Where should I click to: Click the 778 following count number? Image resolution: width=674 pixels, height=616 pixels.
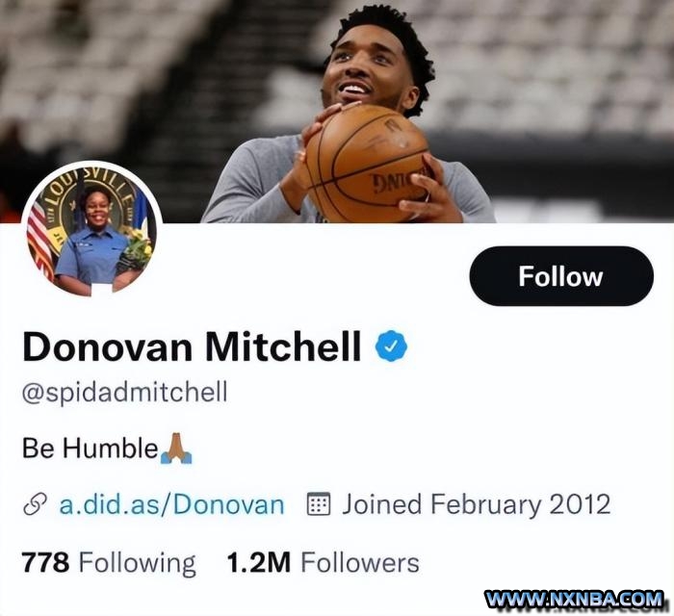45,563
